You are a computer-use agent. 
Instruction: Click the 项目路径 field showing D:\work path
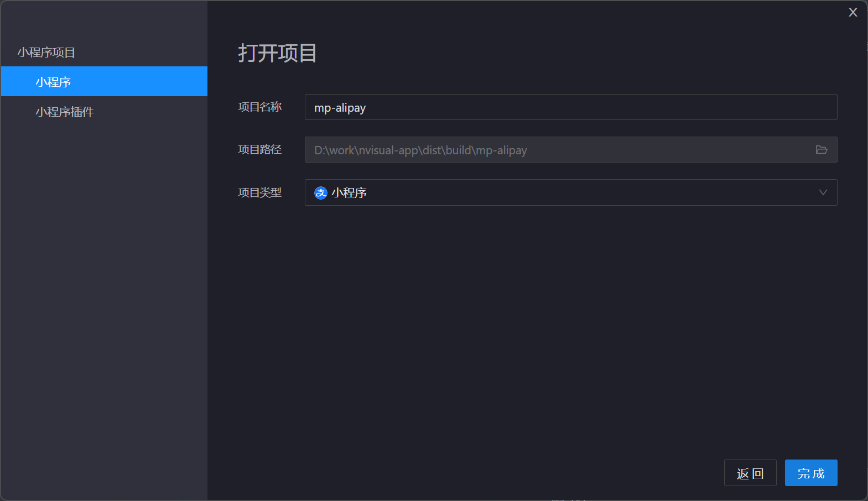(x=571, y=150)
